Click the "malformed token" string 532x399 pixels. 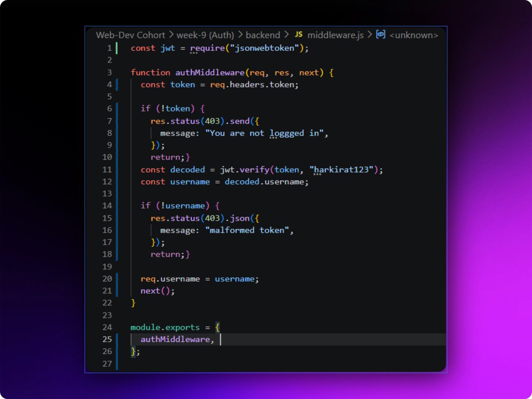click(x=247, y=230)
